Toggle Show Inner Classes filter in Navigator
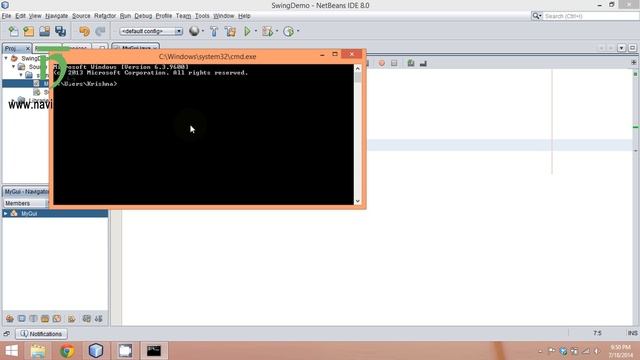This screenshot has width=640, height=360. click(x=57, y=319)
